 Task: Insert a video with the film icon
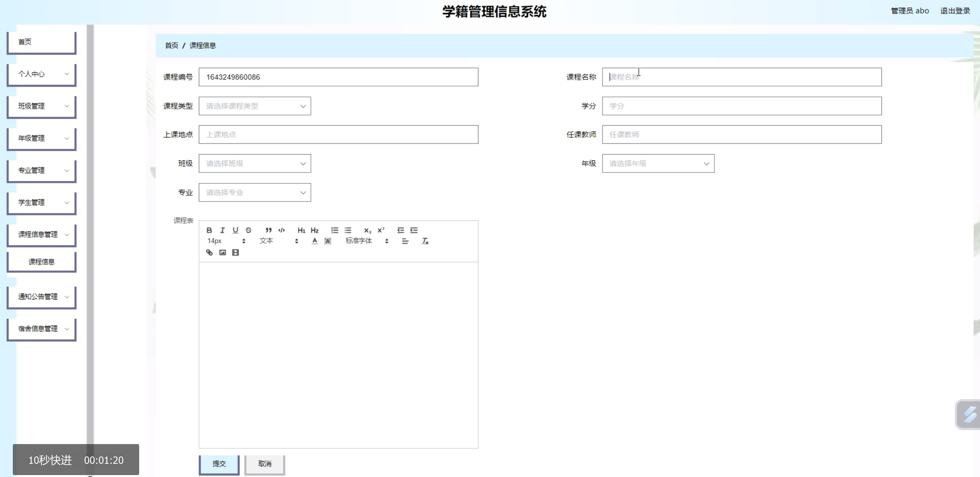click(235, 253)
